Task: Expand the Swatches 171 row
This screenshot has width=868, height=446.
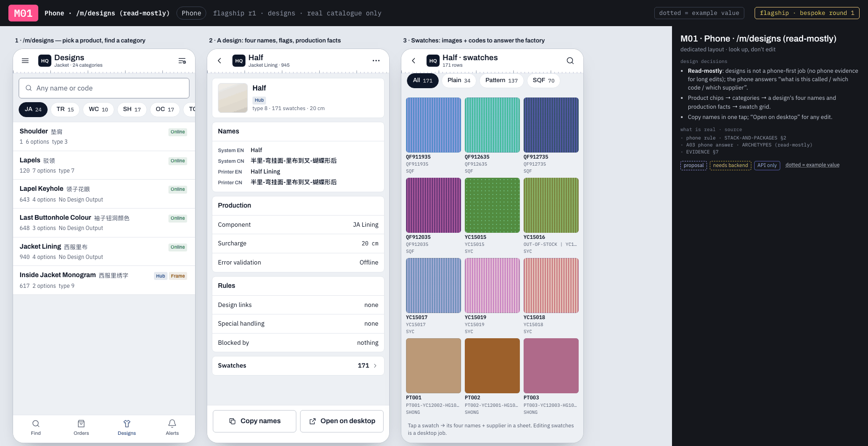Action: click(298, 366)
